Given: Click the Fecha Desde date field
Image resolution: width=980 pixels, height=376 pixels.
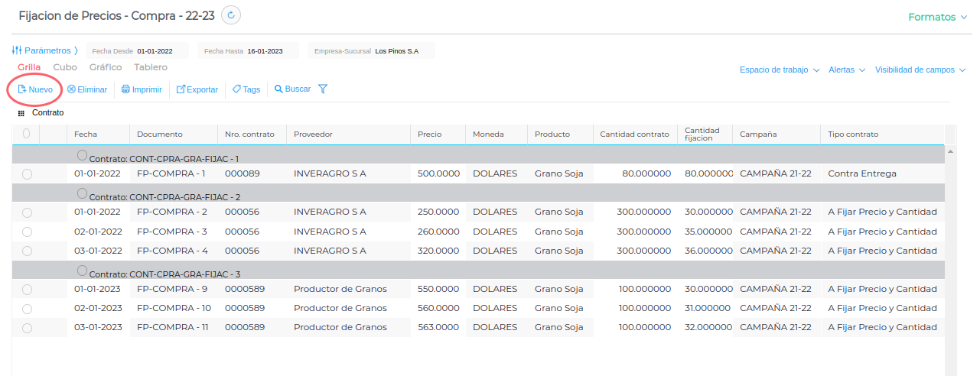Looking at the screenshot, I should coord(136,51).
